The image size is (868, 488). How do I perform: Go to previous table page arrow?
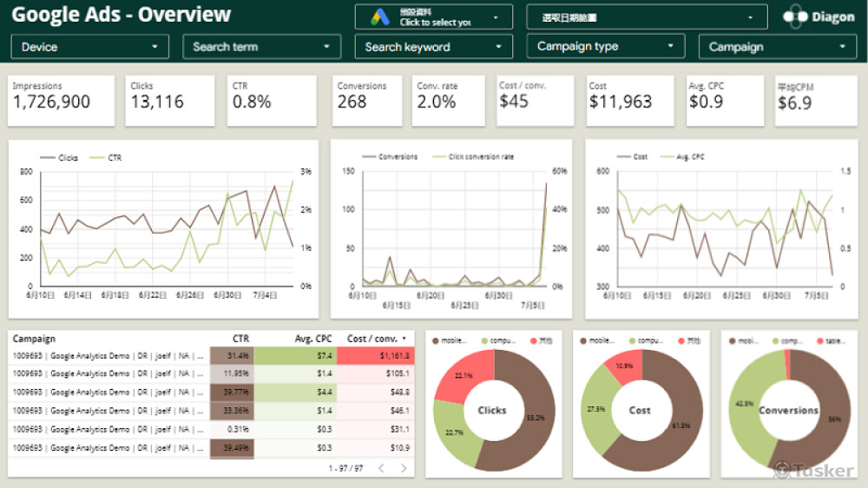(381, 469)
